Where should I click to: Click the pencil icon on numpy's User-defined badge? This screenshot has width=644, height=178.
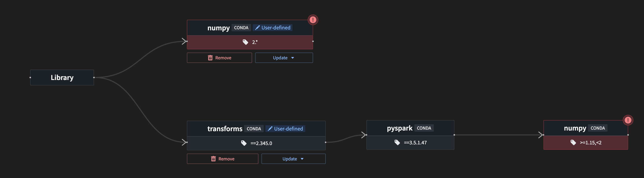[258, 27]
